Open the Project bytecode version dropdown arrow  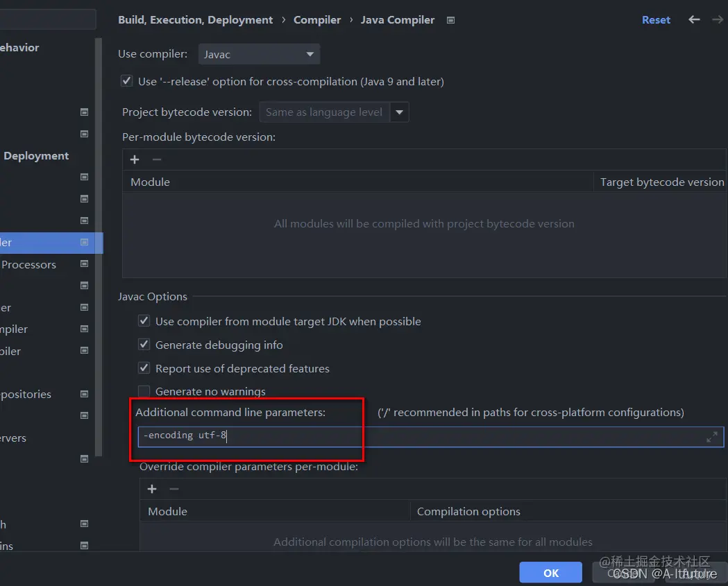(x=399, y=112)
